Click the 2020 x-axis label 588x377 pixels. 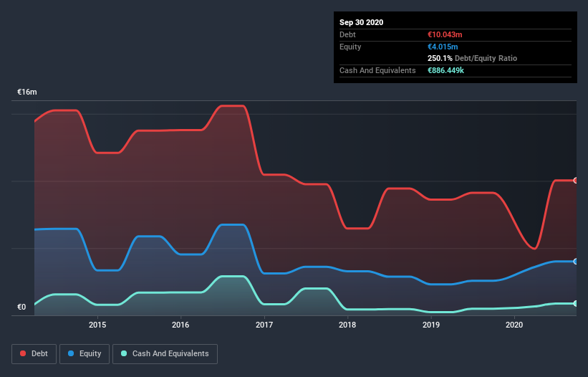click(x=514, y=325)
